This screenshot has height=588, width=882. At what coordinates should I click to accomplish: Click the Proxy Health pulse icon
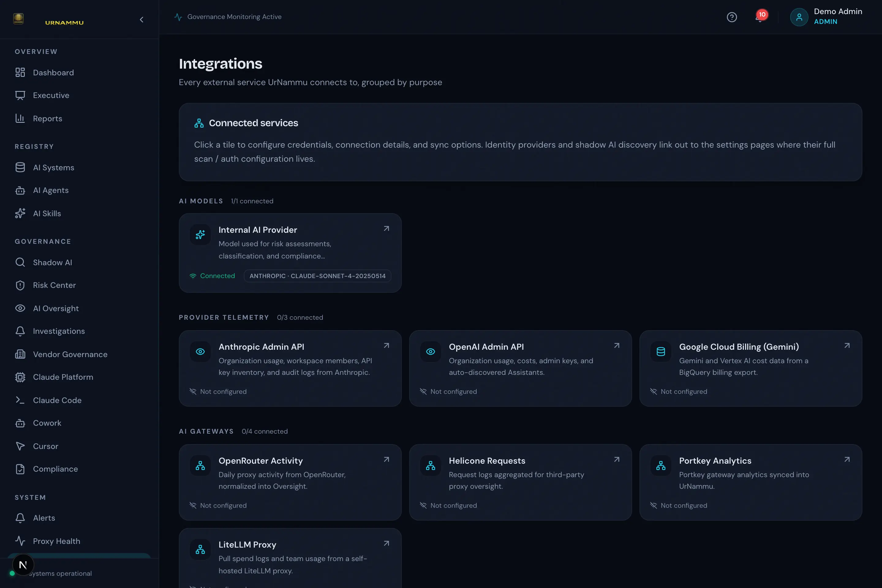(20, 541)
